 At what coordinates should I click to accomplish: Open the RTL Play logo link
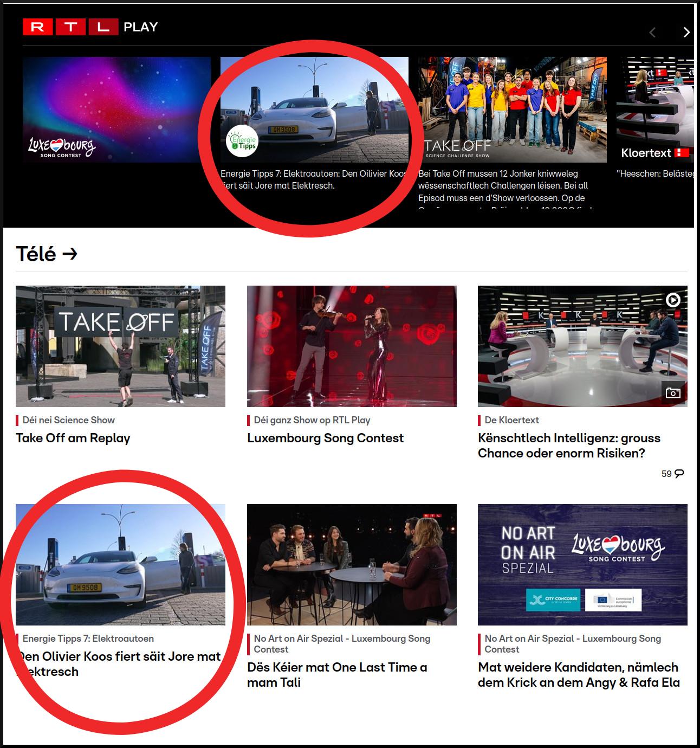coord(90,27)
